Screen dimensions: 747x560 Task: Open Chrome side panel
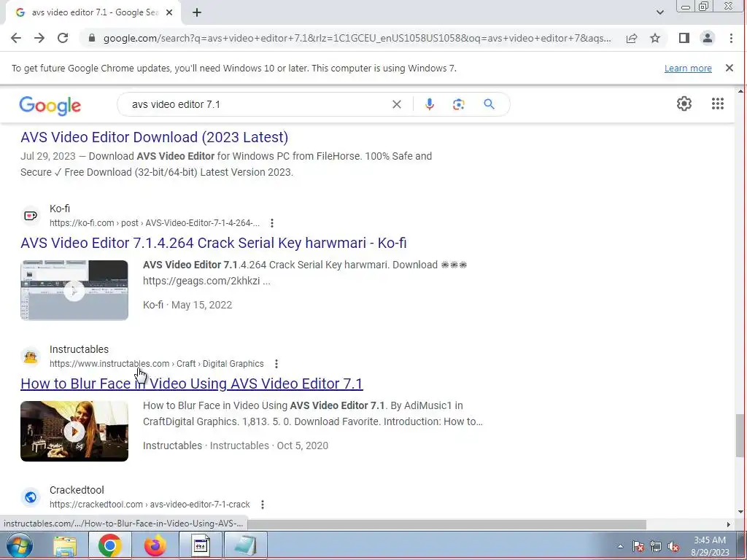click(684, 38)
